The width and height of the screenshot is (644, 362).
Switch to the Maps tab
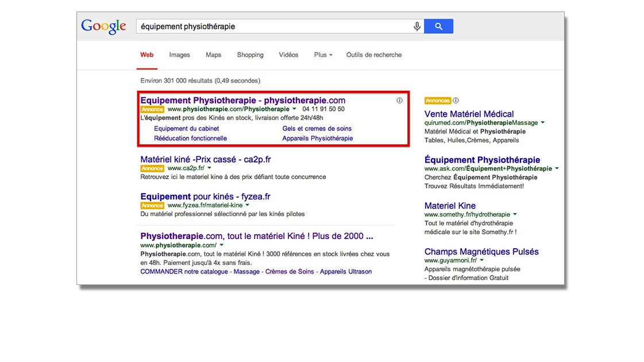point(213,55)
